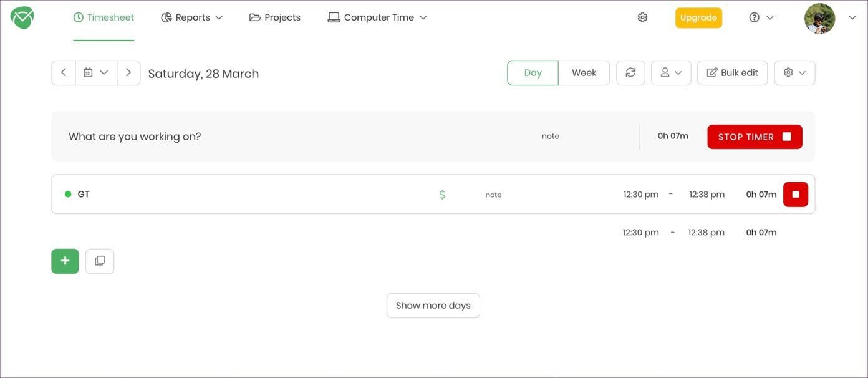Image resolution: width=868 pixels, height=378 pixels.
Task: Open the timesheet options gear dropdown
Action: 794,73
